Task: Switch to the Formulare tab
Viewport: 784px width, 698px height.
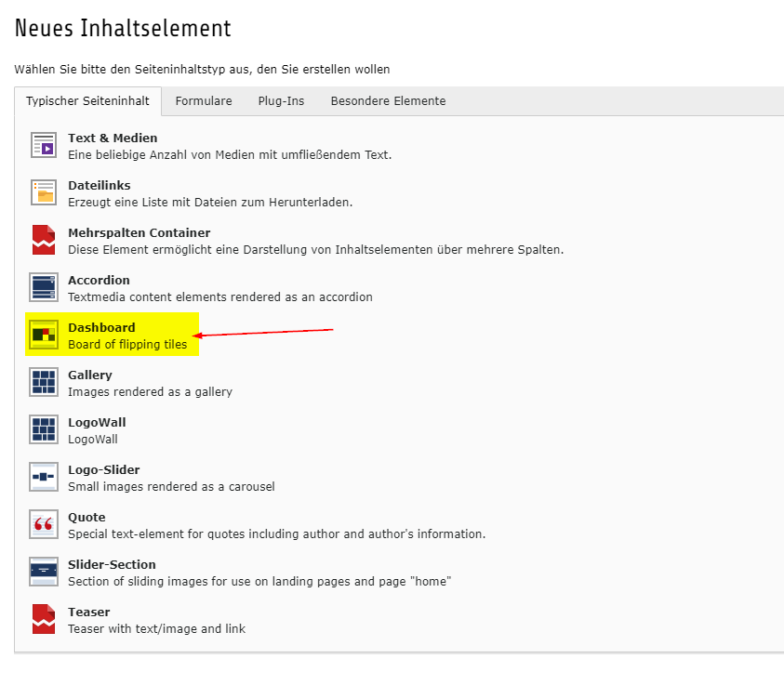Action: point(204,101)
